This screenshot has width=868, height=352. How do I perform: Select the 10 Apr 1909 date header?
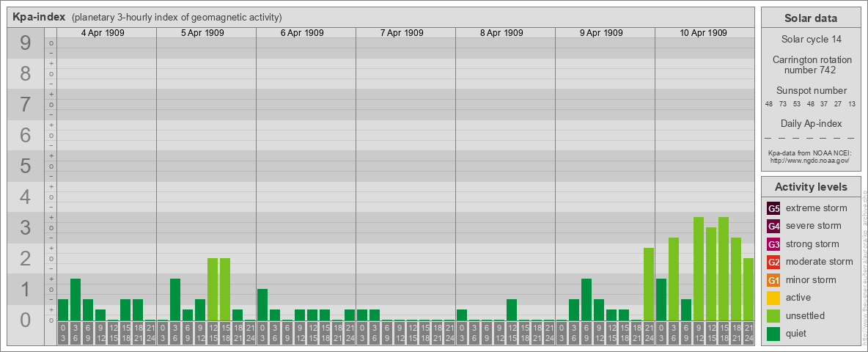pyautogui.click(x=703, y=33)
